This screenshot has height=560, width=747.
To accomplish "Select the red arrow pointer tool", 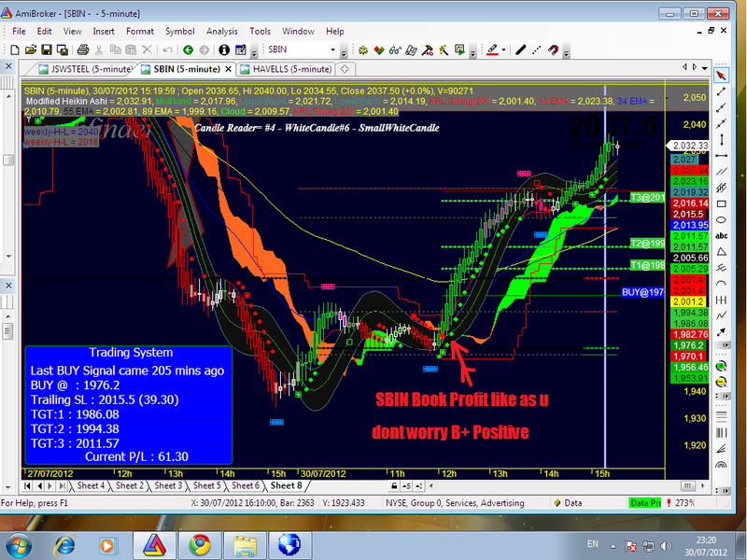I will click(721, 76).
